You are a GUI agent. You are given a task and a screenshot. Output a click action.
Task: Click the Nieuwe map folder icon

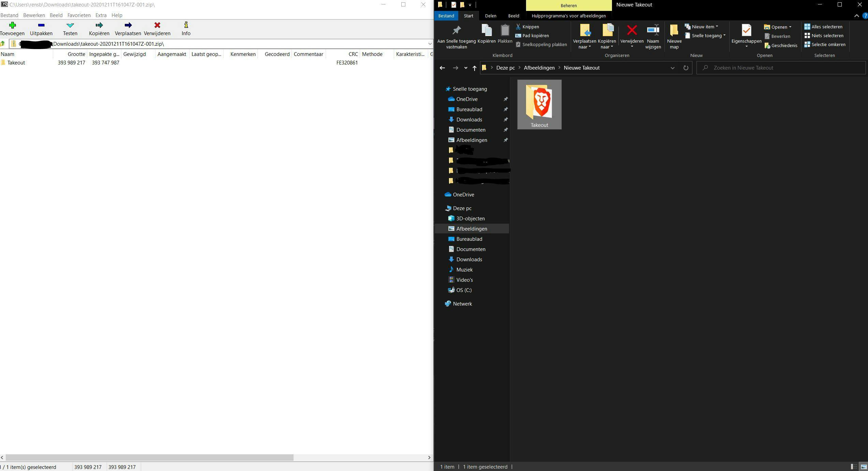[x=674, y=31]
